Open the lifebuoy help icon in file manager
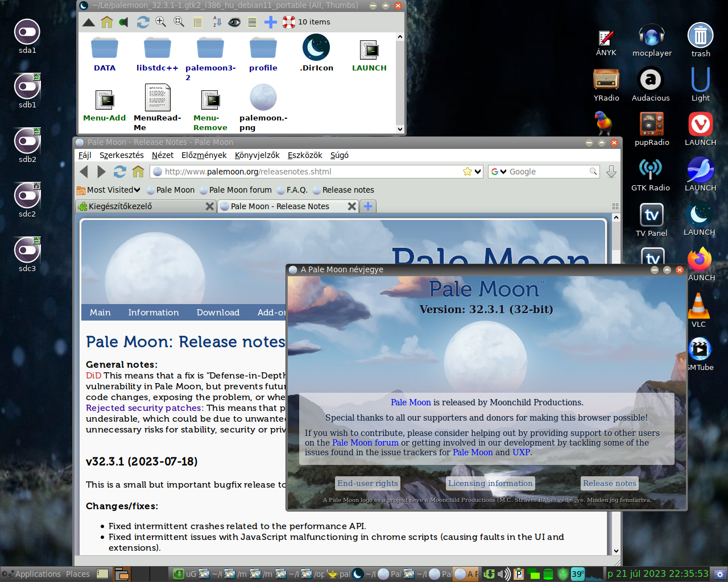 (289, 22)
